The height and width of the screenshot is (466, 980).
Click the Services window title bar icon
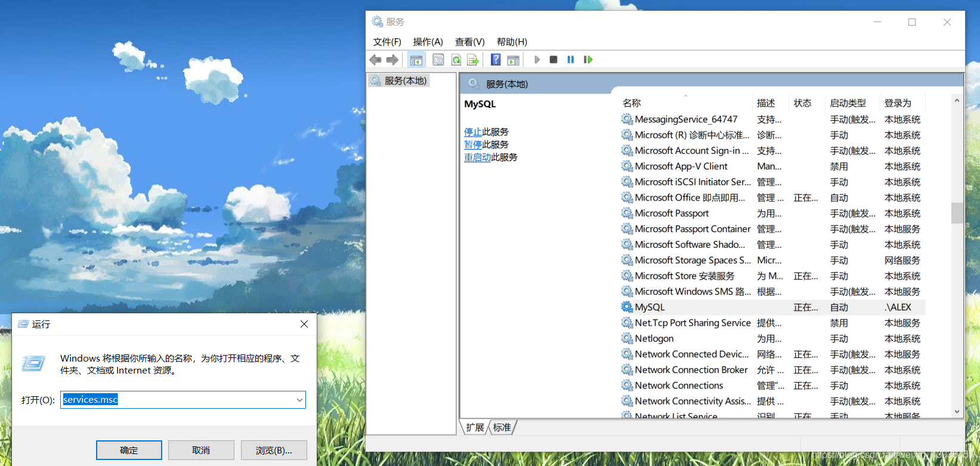click(378, 21)
